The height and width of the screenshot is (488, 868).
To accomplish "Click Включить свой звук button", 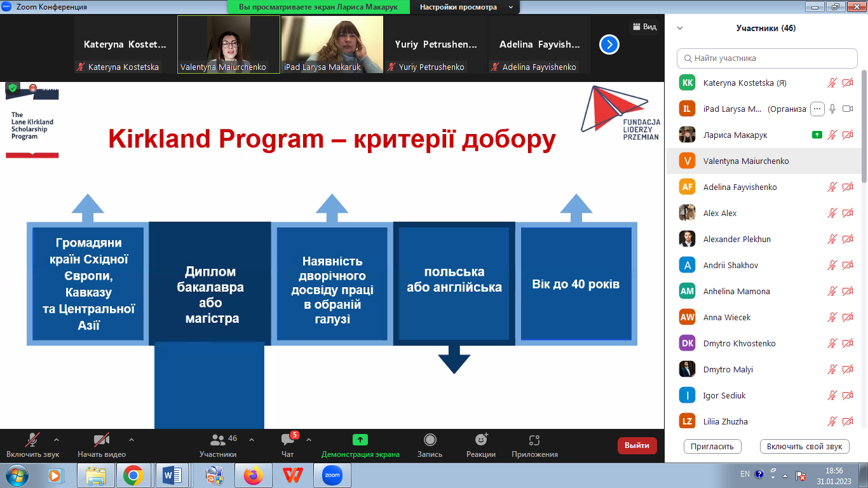I will (804, 446).
